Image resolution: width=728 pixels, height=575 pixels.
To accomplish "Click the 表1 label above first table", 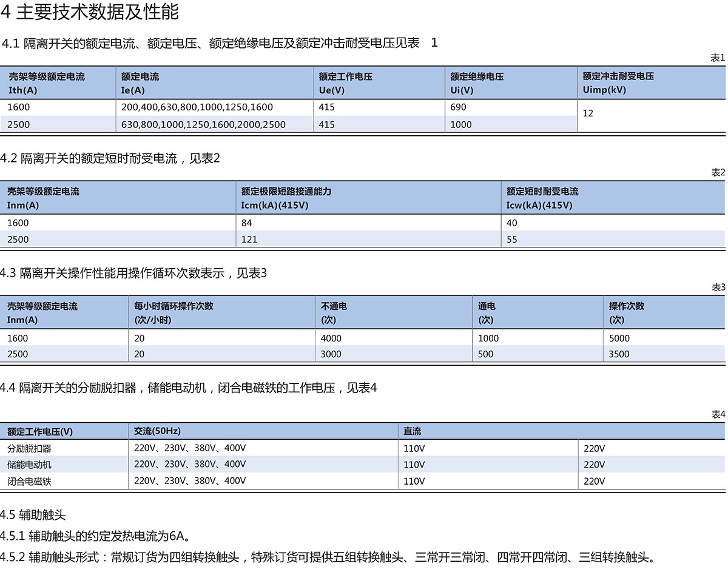I will (717, 58).
